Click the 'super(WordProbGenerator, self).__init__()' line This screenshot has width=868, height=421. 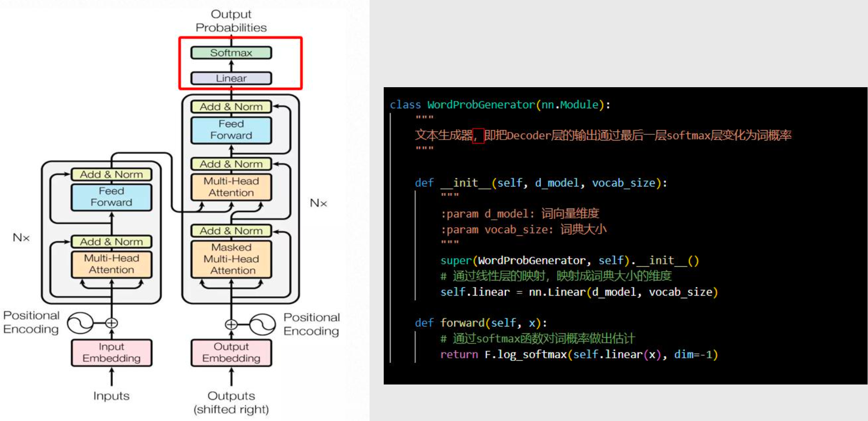point(570,261)
